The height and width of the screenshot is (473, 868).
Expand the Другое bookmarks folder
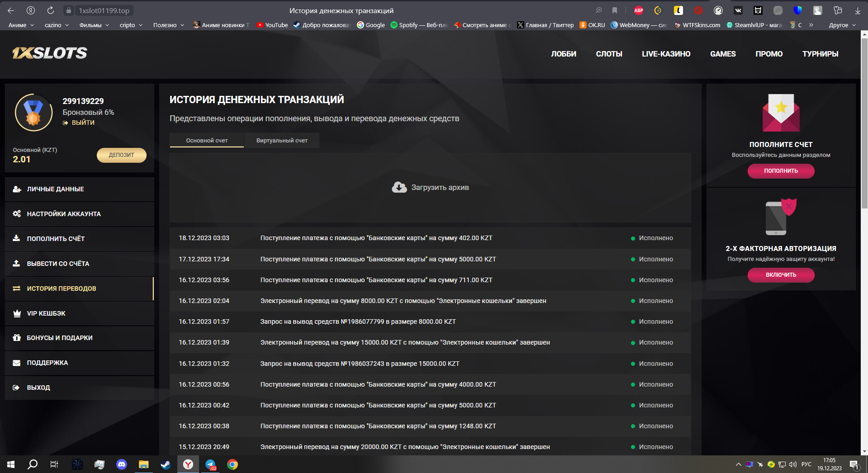[842, 25]
